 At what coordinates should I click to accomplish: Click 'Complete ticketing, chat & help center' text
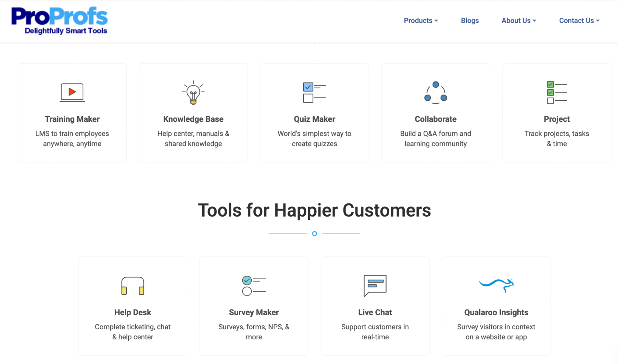tap(133, 332)
